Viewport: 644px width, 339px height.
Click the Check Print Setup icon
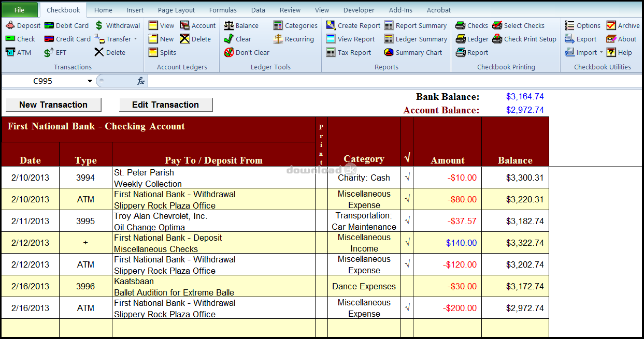[x=497, y=39]
